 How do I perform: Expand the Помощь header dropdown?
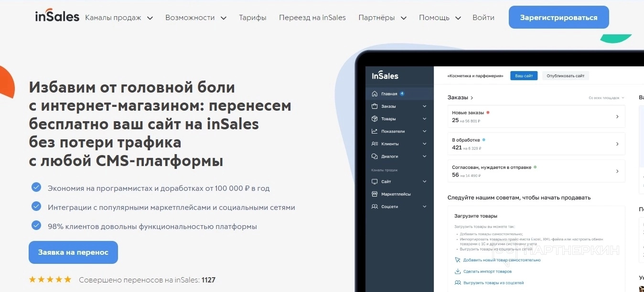click(458, 18)
